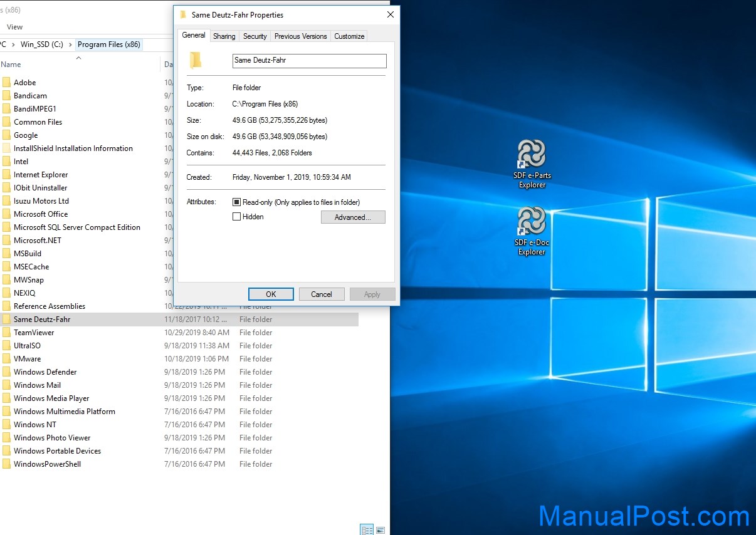Click Program Files (x86) breadcrumb segment
The image size is (756, 535).
tap(109, 44)
